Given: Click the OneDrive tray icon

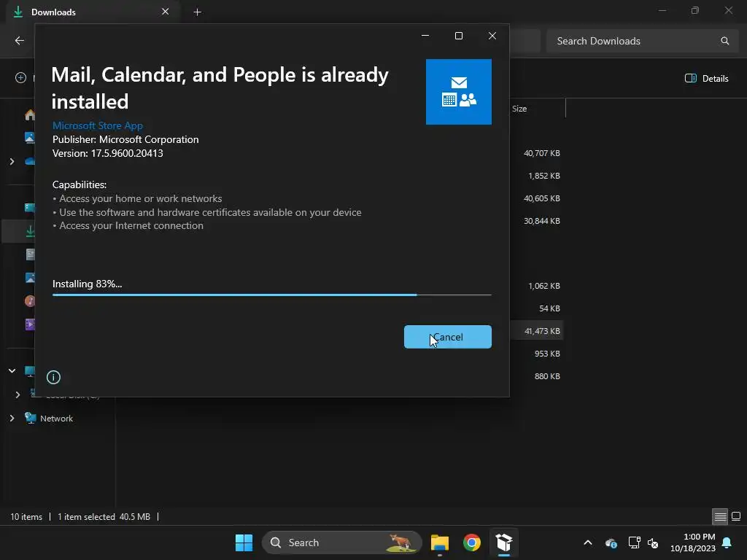Looking at the screenshot, I should tap(611, 542).
